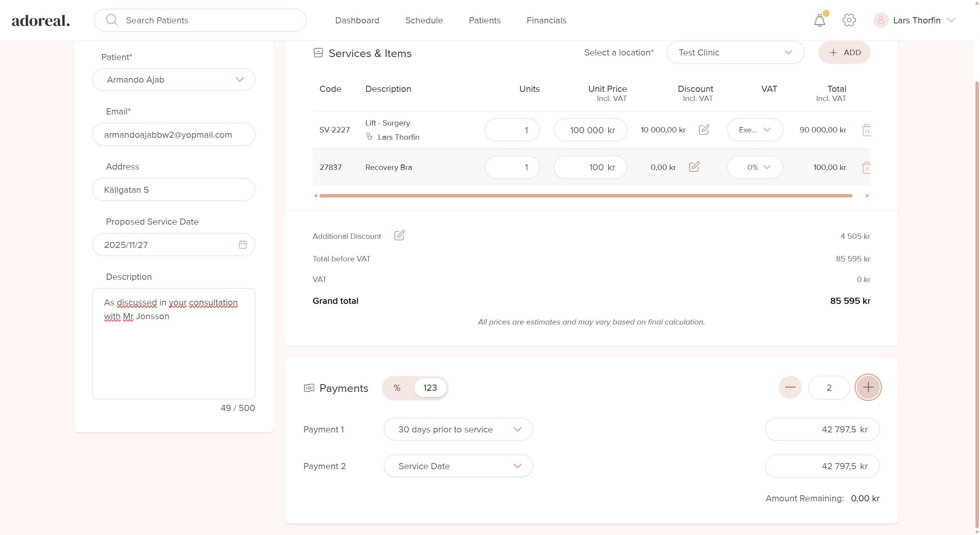The image size is (980, 535).
Task: Decrease number of payments with minus
Action: pos(790,387)
